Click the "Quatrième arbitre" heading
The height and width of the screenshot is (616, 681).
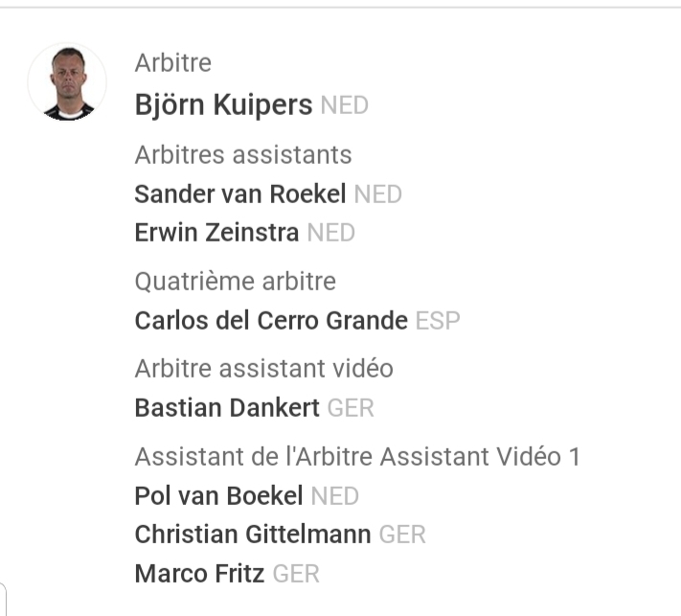(236, 282)
